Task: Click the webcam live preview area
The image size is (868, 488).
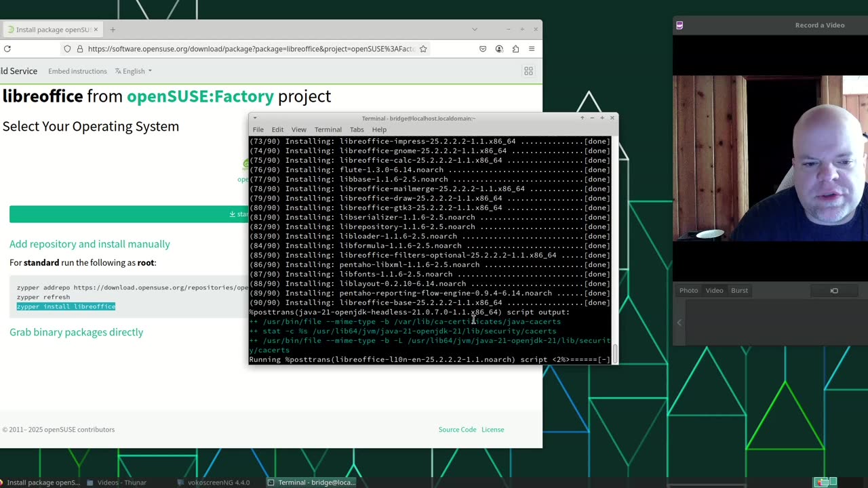Action: pos(770,159)
